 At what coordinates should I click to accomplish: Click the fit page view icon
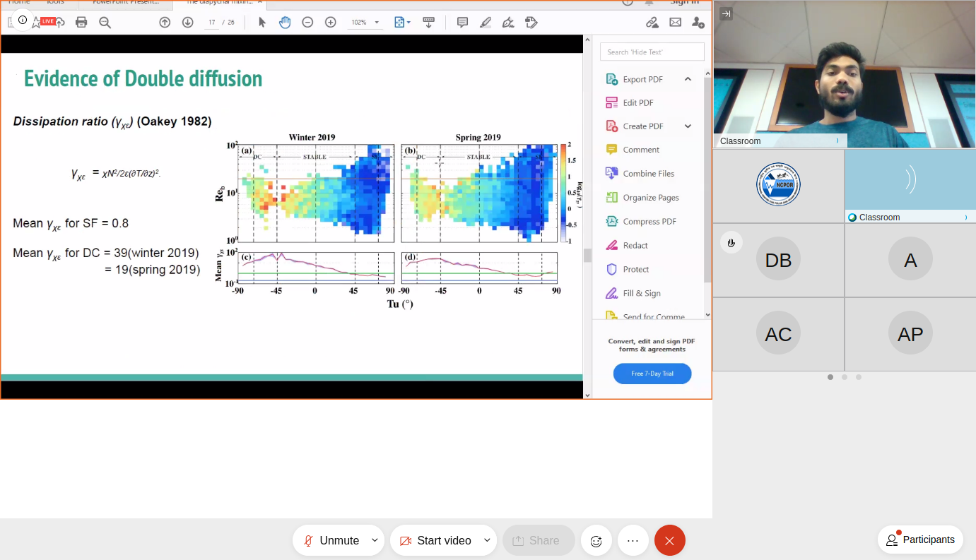(399, 23)
